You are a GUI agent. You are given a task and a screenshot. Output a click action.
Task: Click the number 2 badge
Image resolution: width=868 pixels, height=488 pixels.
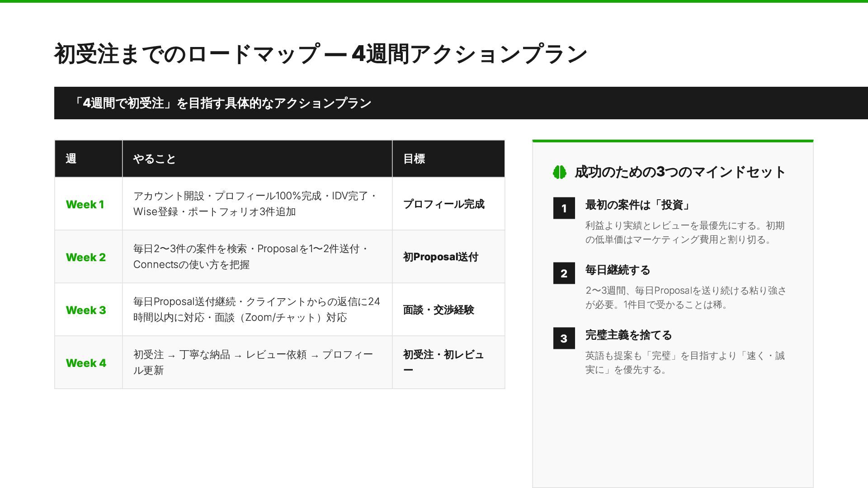point(564,273)
